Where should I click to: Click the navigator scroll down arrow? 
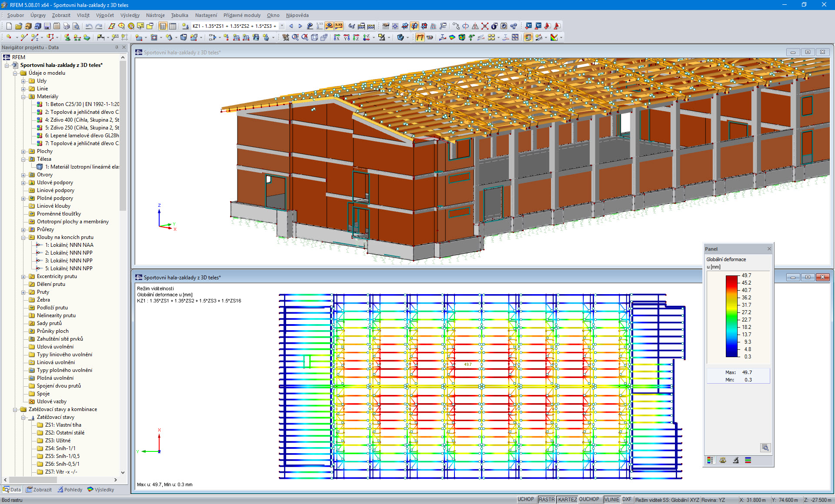coord(123,472)
